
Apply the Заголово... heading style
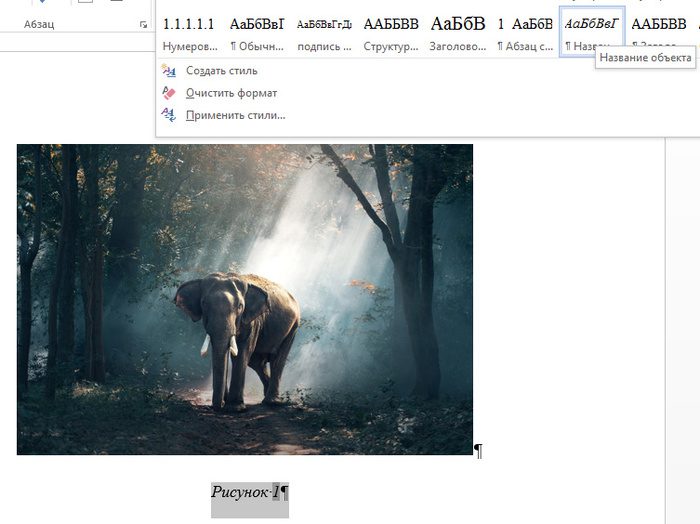click(458, 33)
